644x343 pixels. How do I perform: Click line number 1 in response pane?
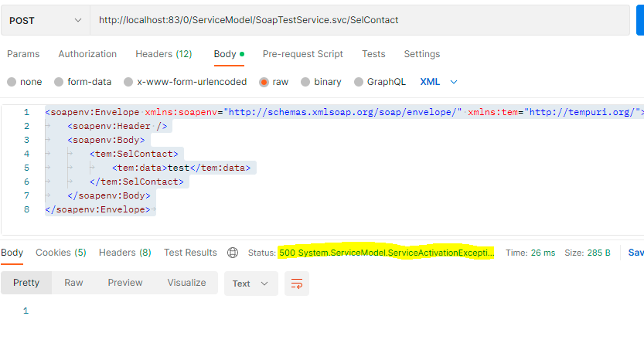pos(26,311)
